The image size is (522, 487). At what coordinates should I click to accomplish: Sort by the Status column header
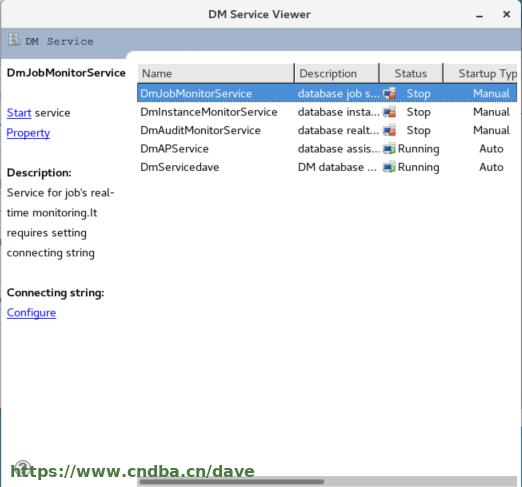click(411, 73)
